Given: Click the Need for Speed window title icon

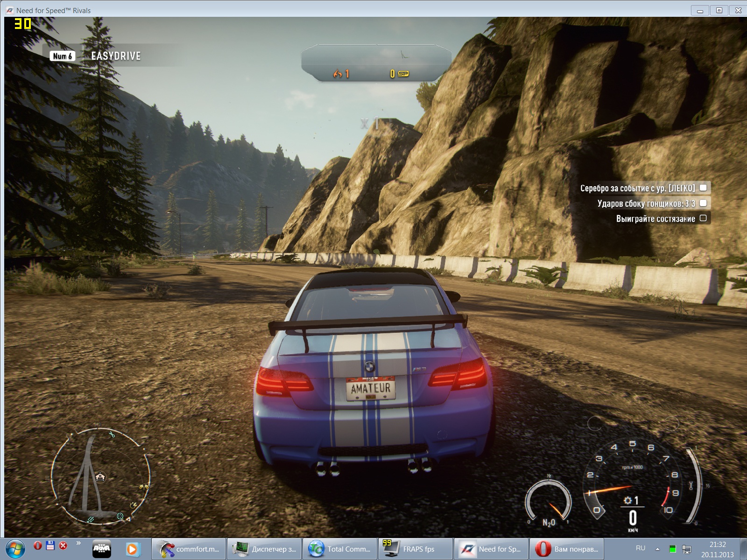Looking at the screenshot, I should 9,10.
